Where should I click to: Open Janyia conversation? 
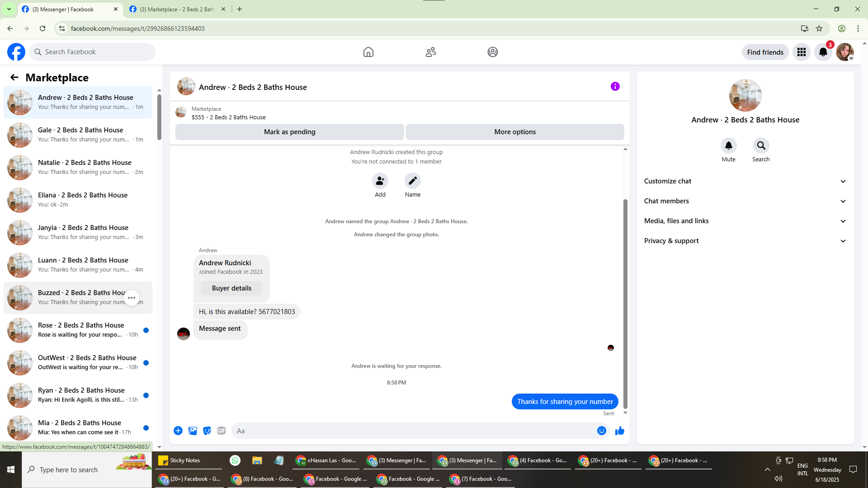(x=78, y=233)
